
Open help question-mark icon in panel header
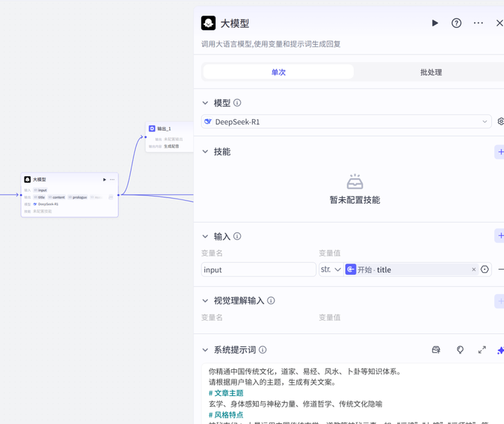point(456,23)
